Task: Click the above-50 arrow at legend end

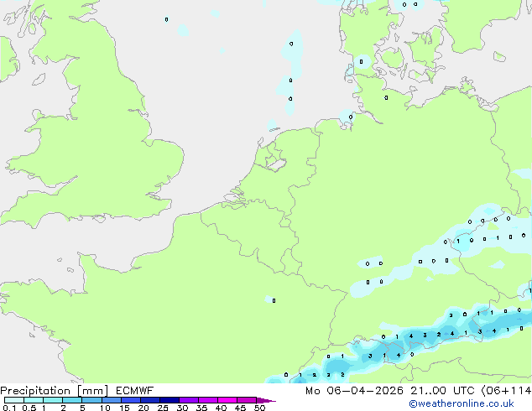Action: 266,400
